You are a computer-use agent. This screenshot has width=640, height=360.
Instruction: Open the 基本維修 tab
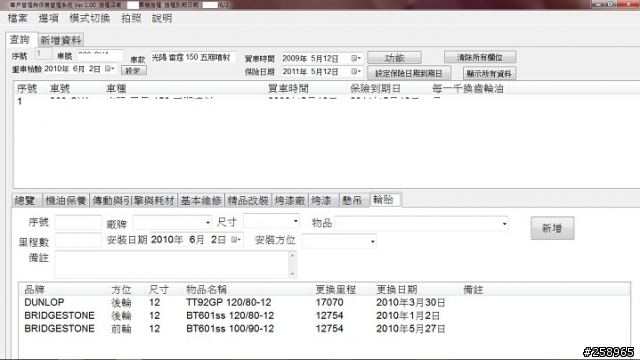point(201,200)
